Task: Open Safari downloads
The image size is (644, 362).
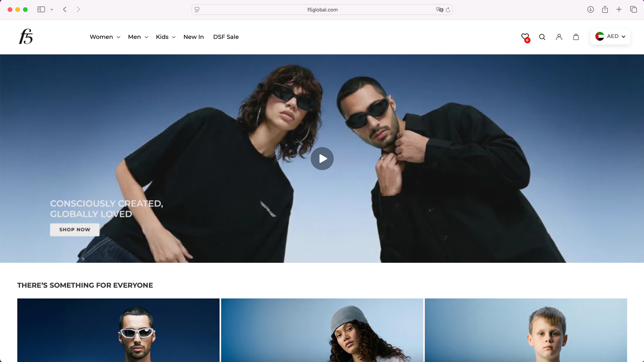Action: (590, 10)
